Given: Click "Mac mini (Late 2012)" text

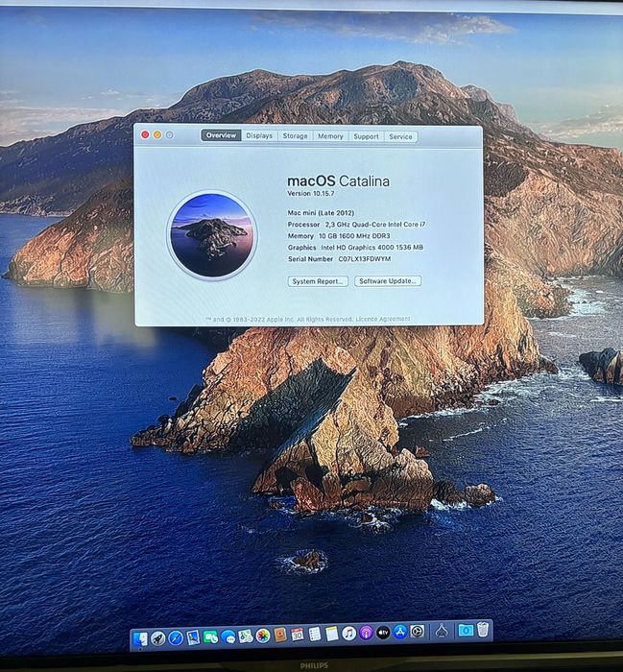Looking at the screenshot, I should (x=321, y=213).
